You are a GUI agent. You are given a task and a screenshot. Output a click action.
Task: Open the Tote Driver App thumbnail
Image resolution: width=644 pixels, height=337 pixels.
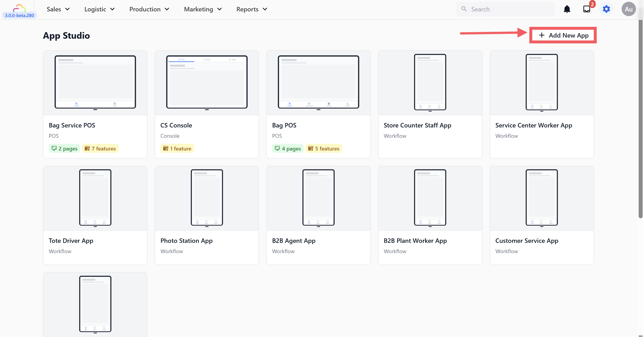coord(95,197)
